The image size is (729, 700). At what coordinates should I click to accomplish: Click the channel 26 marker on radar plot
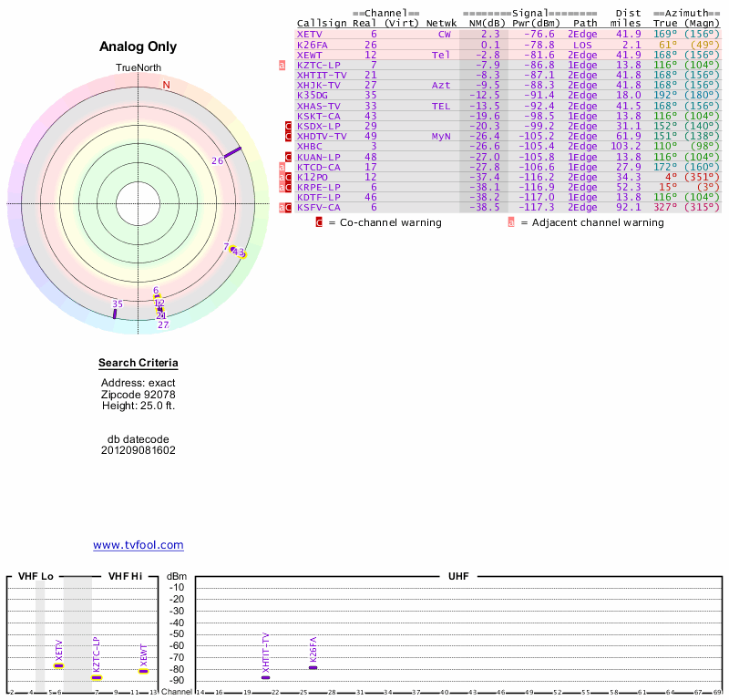point(233,151)
